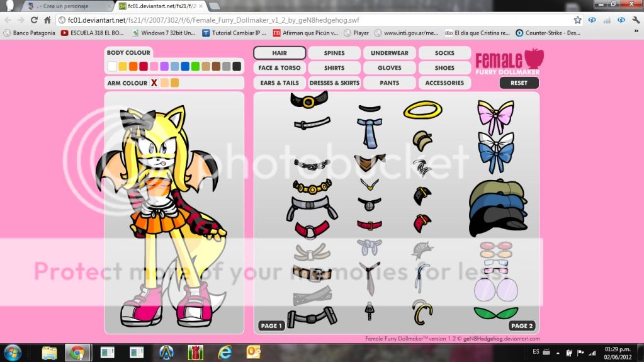Open the Windows Start menu
The width and height of the screenshot is (644, 362).
coord(13,353)
